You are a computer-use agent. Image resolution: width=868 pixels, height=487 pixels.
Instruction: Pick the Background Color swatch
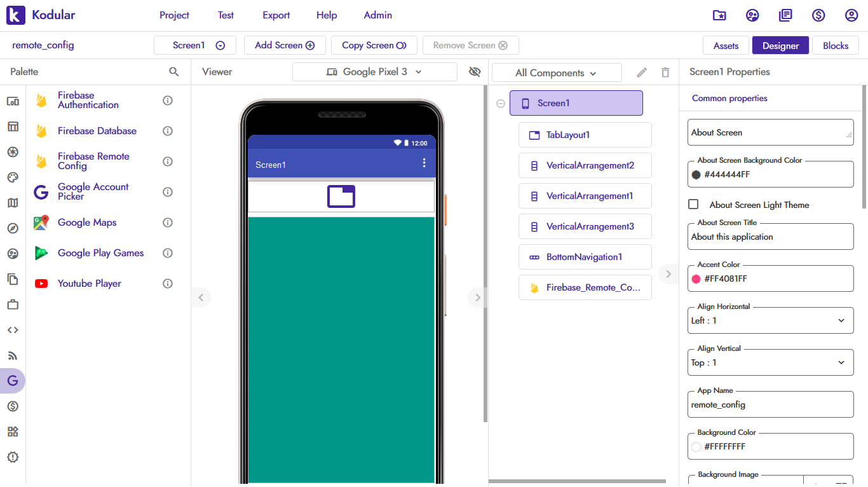click(x=696, y=446)
